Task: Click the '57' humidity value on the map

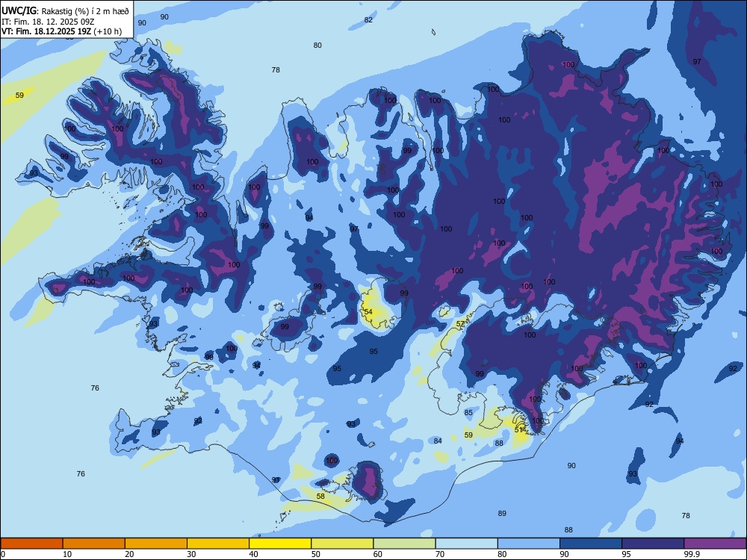Action: [x=460, y=324]
